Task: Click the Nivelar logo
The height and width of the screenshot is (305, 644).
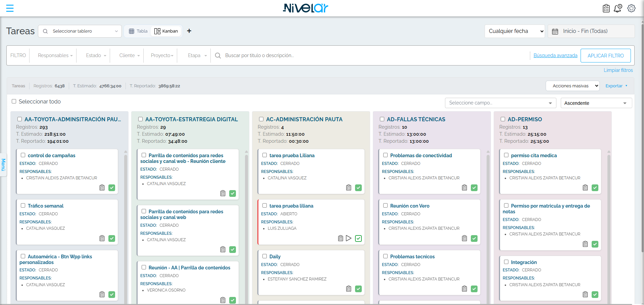Action: coord(305,8)
